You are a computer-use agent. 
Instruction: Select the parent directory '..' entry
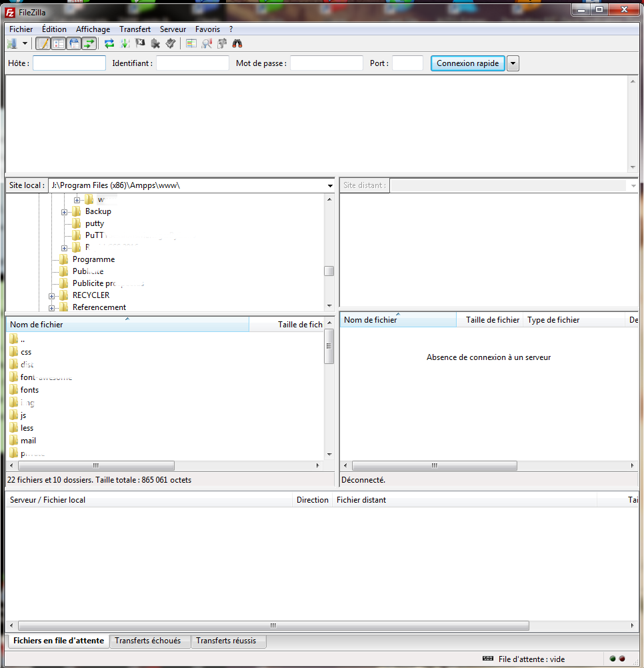pos(22,339)
